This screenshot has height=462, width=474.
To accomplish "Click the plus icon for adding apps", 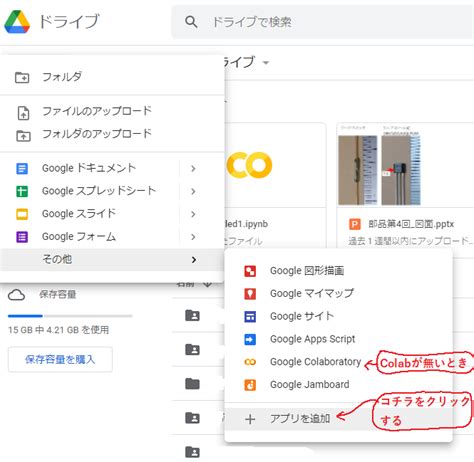I will (x=250, y=419).
